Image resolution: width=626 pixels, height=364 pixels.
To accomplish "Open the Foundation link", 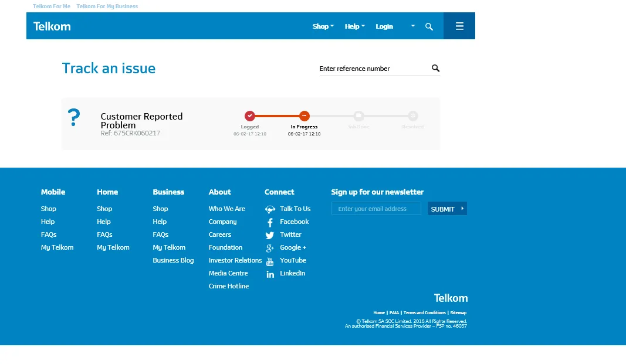I will click(x=225, y=247).
